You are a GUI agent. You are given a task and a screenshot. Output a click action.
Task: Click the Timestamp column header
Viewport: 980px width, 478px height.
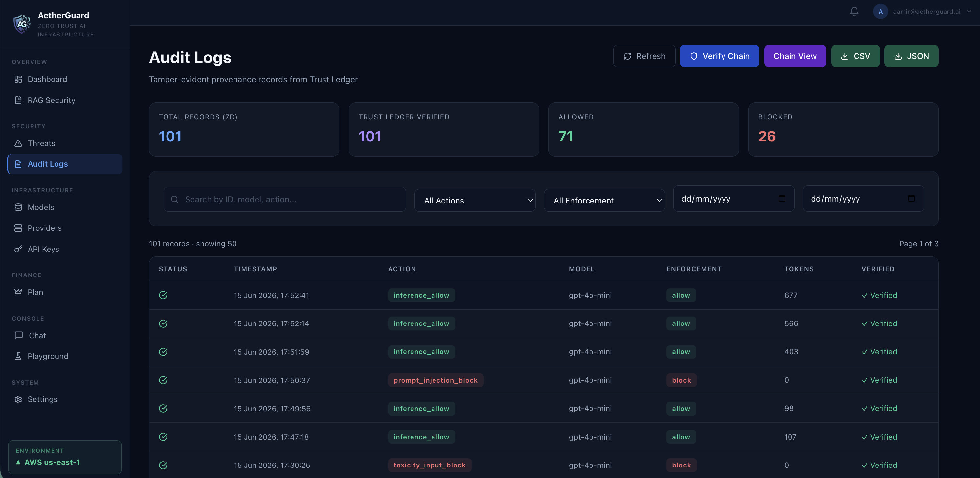(255, 269)
